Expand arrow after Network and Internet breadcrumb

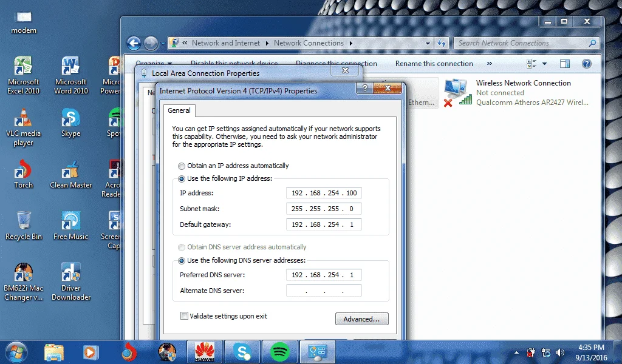(x=267, y=43)
